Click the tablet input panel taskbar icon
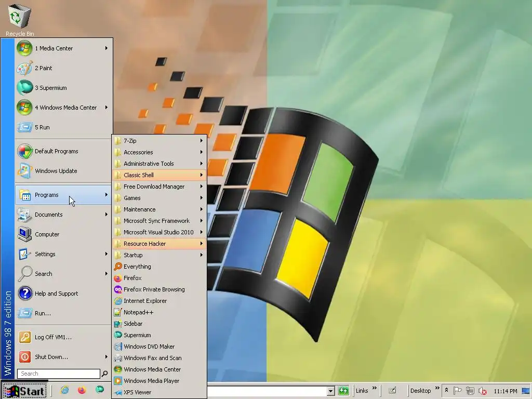 tap(392, 391)
